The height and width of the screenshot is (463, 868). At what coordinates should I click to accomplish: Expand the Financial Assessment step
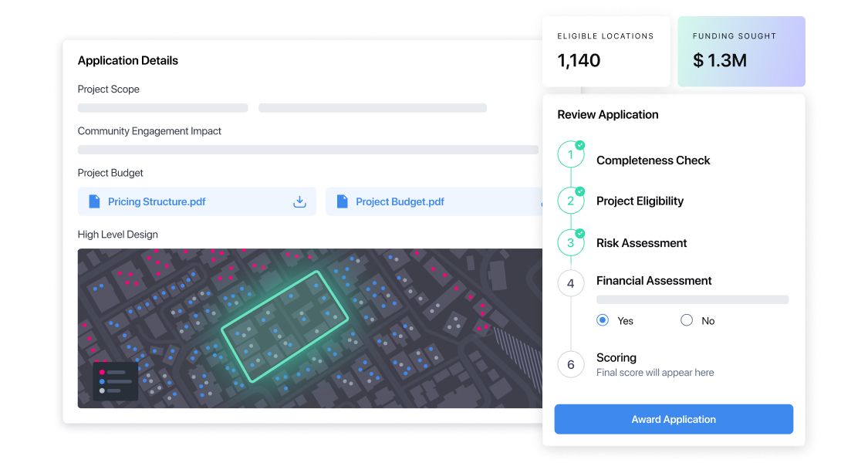tap(654, 281)
